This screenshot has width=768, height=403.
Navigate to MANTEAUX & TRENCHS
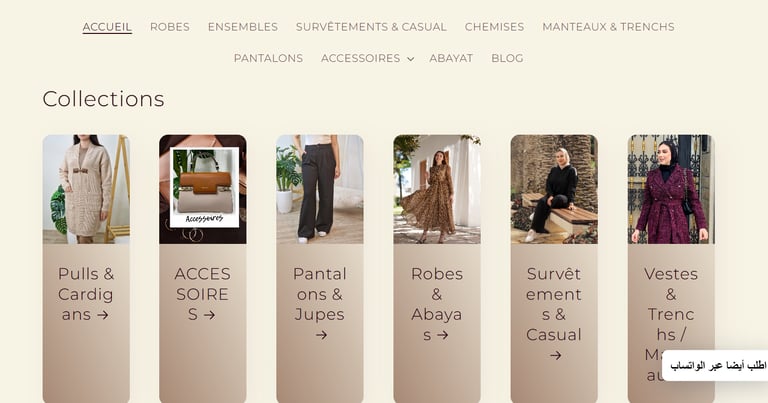608,27
